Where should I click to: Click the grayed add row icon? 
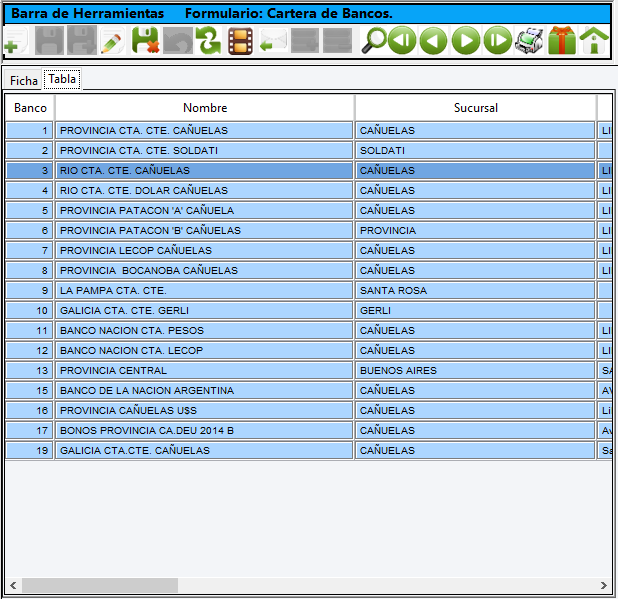305,41
